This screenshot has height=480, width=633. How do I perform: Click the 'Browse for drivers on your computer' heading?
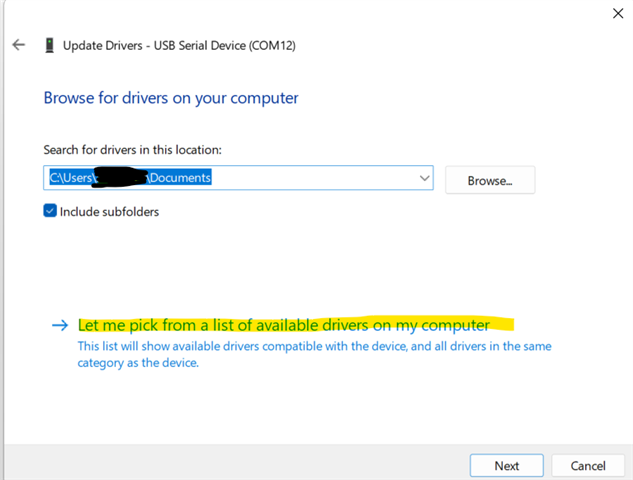tap(171, 98)
